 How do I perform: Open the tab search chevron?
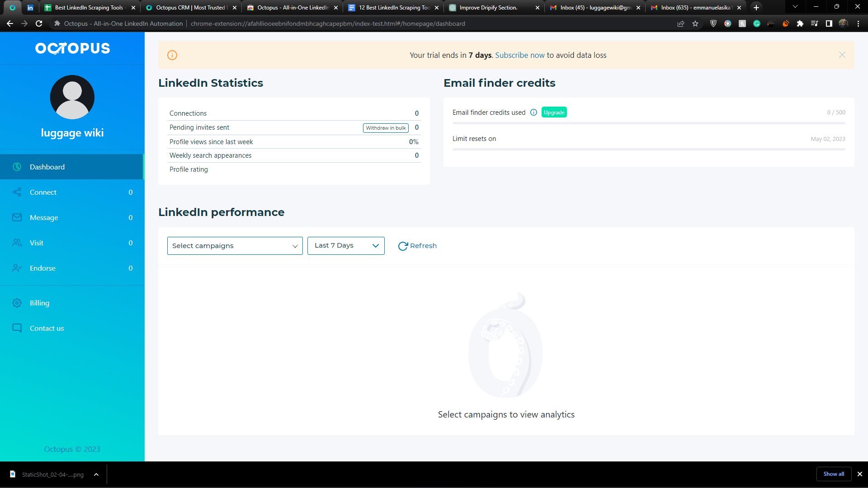795,7
